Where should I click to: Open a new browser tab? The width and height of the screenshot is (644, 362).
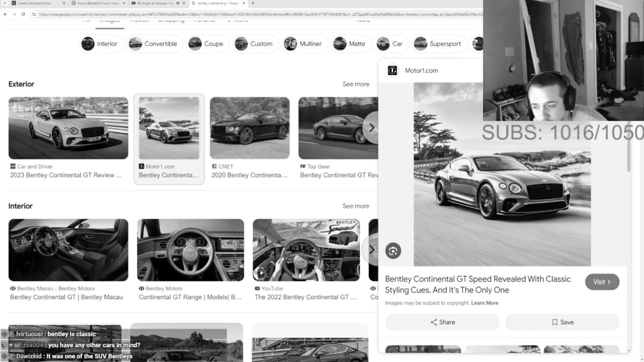(x=253, y=3)
